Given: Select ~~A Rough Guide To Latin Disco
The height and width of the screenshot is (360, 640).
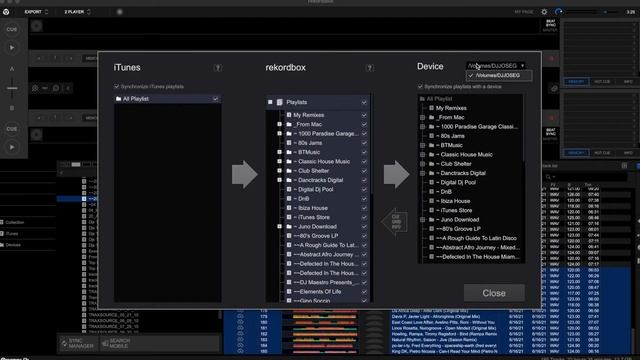Looking at the screenshot, I should pos(476,238).
